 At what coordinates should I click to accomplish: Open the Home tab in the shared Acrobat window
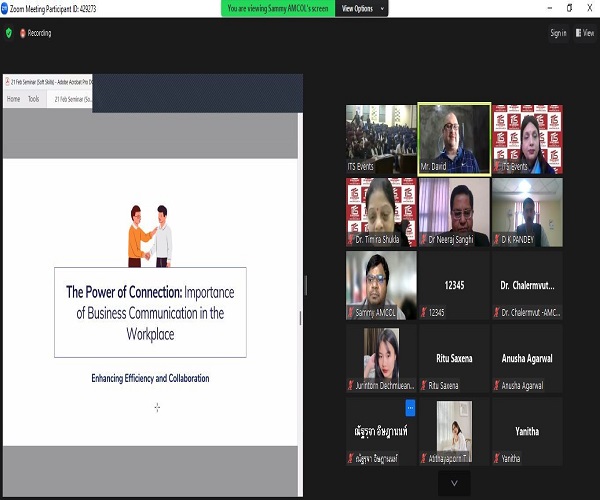click(13, 99)
